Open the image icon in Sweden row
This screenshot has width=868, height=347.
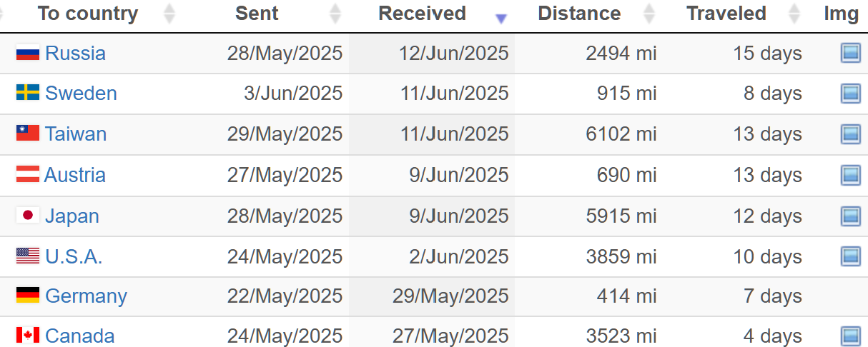point(850,93)
